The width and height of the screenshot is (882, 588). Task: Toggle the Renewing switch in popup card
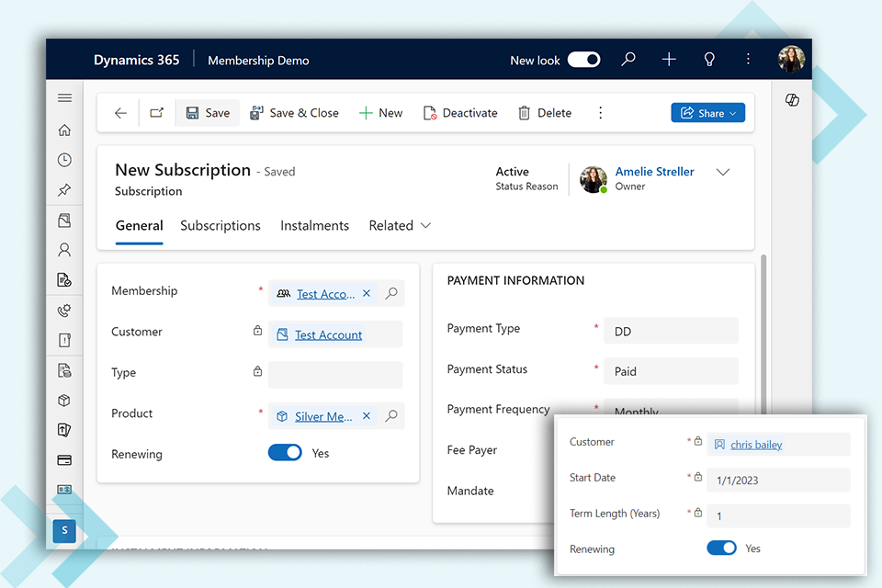pyautogui.click(x=721, y=548)
